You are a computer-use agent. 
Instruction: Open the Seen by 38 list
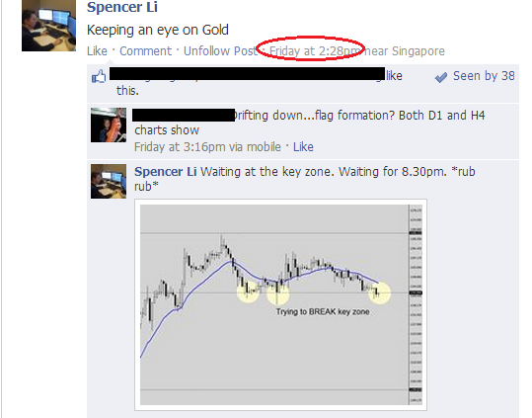(484, 76)
